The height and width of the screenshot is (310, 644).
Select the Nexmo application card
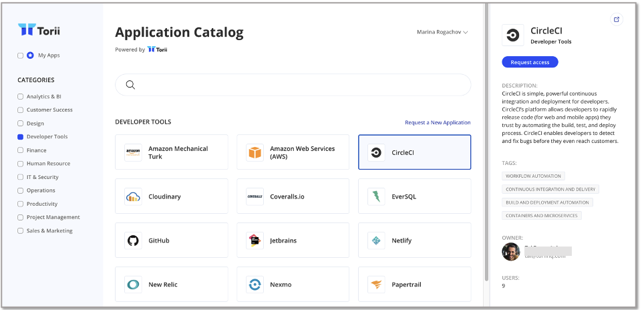pos(293,285)
